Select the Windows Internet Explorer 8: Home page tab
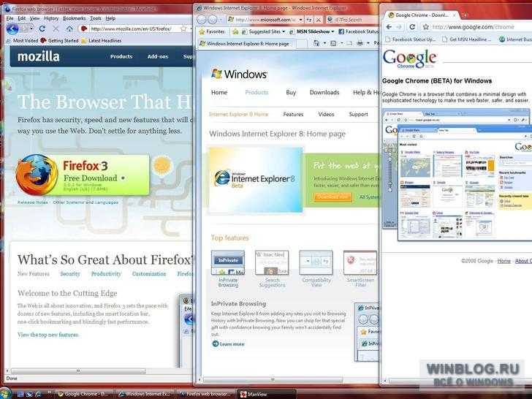 coord(244,43)
